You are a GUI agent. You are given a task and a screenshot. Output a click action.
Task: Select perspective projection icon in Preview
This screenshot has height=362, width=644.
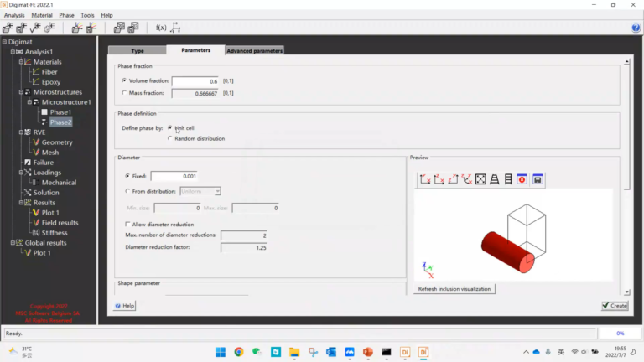495,179
